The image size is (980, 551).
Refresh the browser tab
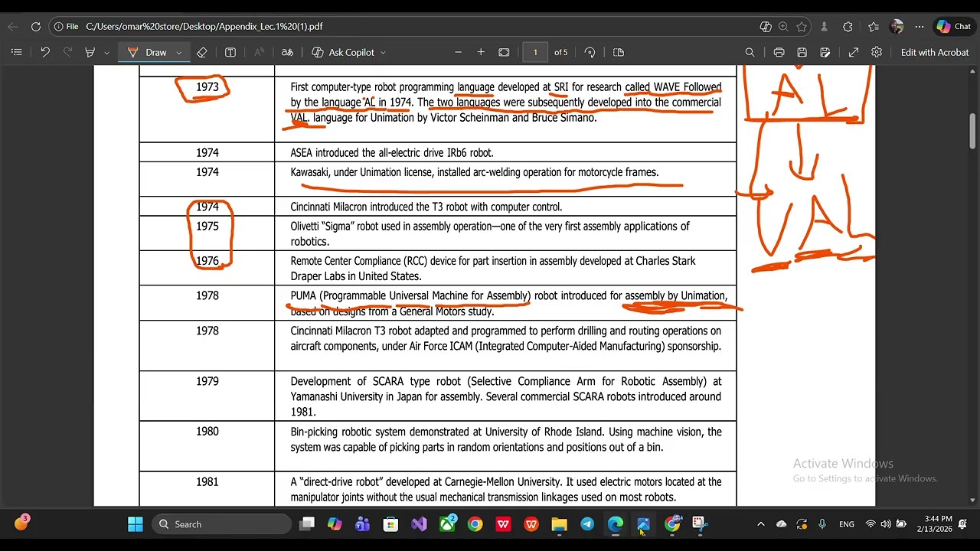click(x=36, y=26)
